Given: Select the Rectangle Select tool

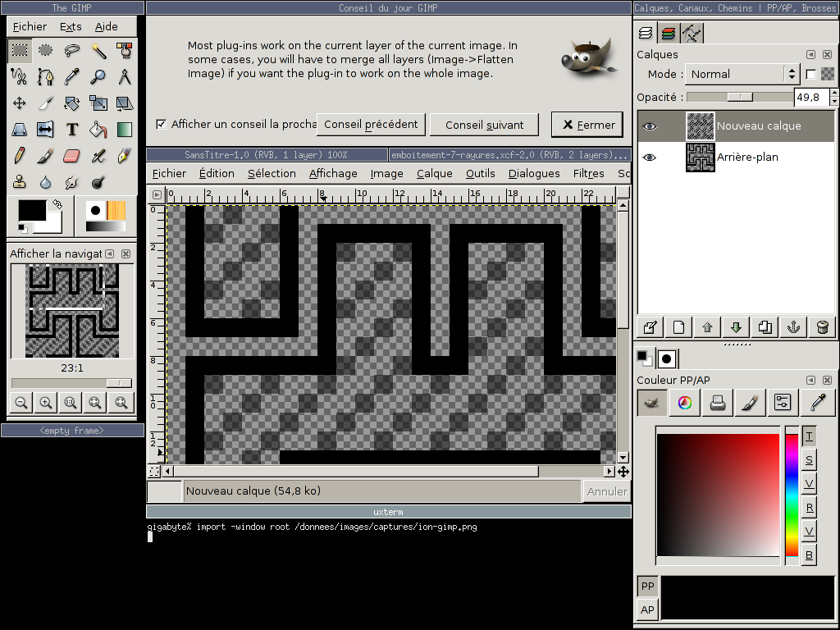Looking at the screenshot, I should pos(20,50).
